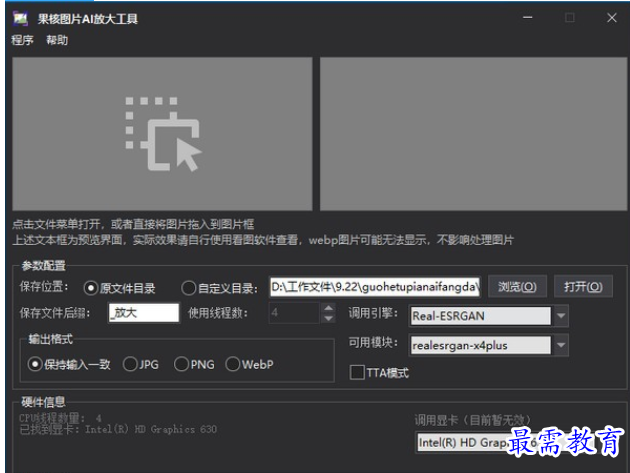The image size is (630, 473).
Task: Click the 点击文件菜单打开 instruction text
Action: [133, 224]
